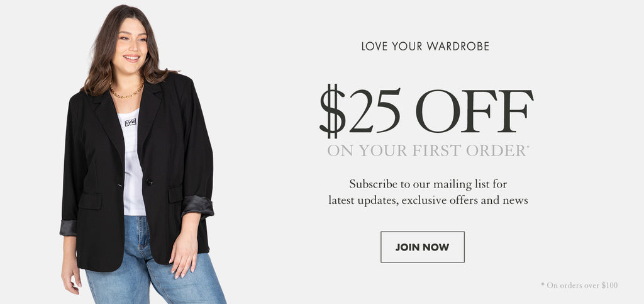Select the $25 OFF headline text
Viewport: 644px width, 304px height.
click(426, 111)
